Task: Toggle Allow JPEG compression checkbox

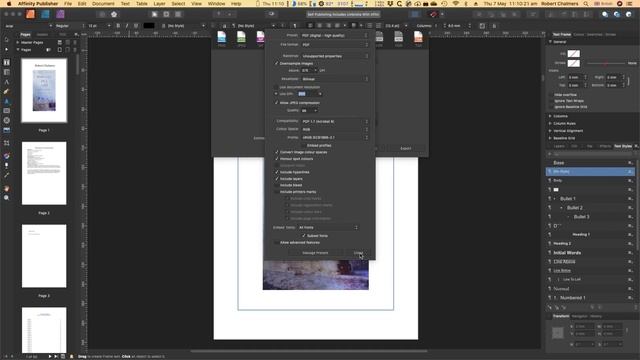Action: (277, 102)
